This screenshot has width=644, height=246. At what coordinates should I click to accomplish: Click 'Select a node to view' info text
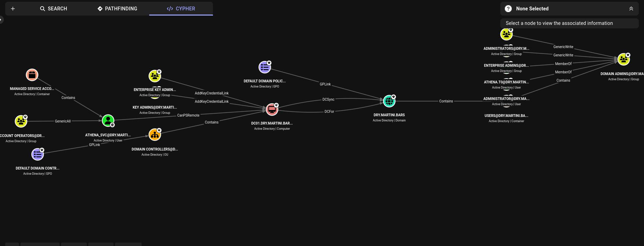point(560,23)
